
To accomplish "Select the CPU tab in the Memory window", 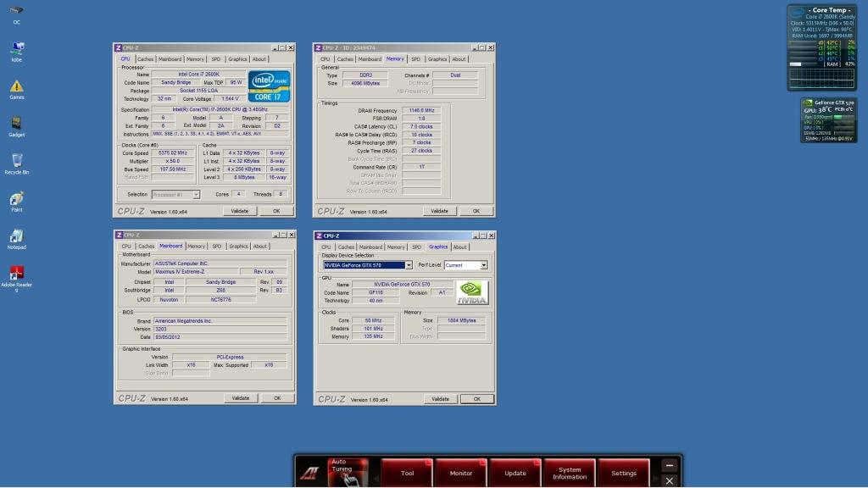I will [x=325, y=59].
